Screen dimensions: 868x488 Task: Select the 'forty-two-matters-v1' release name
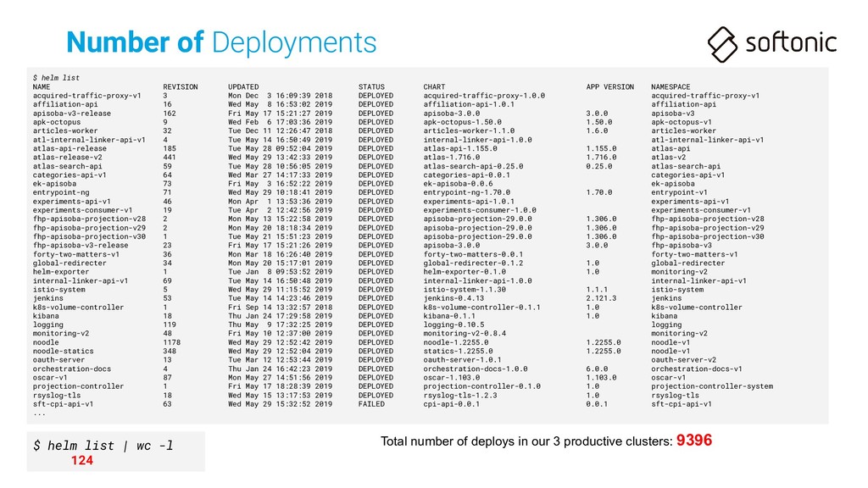click(x=75, y=254)
